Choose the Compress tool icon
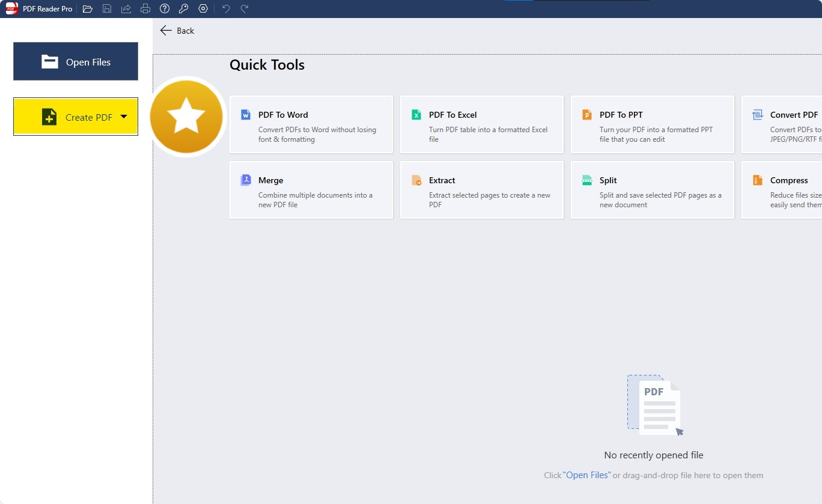This screenshot has width=822, height=504. click(x=758, y=180)
